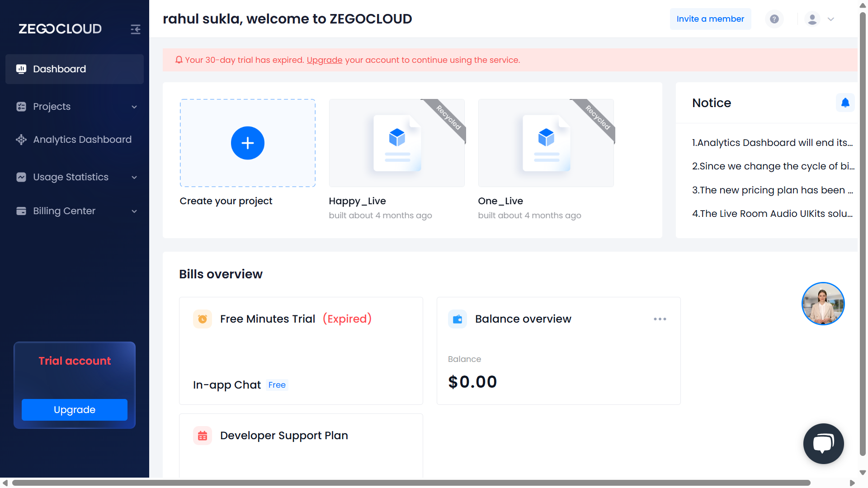Click the 'Developer Support Plan' heading
Image resolution: width=868 pixels, height=488 pixels.
(284, 436)
